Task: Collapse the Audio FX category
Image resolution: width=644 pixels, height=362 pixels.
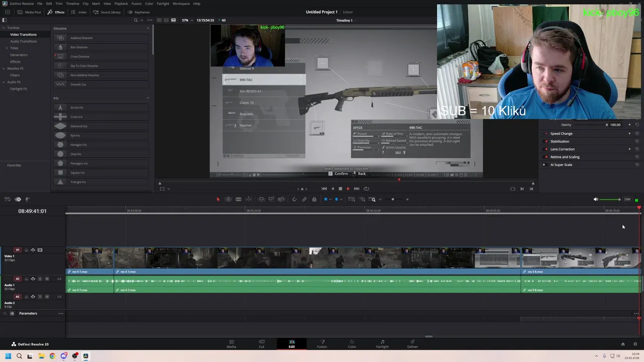Action: (4, 82)
